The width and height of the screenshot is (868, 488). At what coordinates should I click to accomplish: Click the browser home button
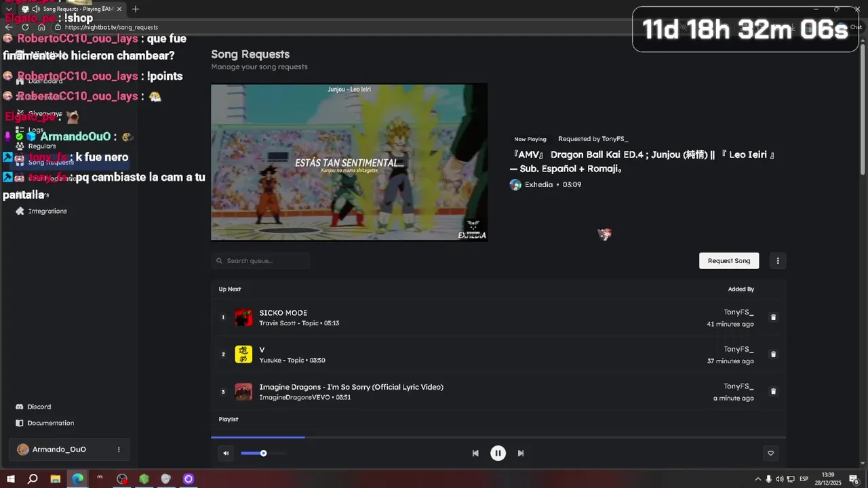[x=41, y=27]
